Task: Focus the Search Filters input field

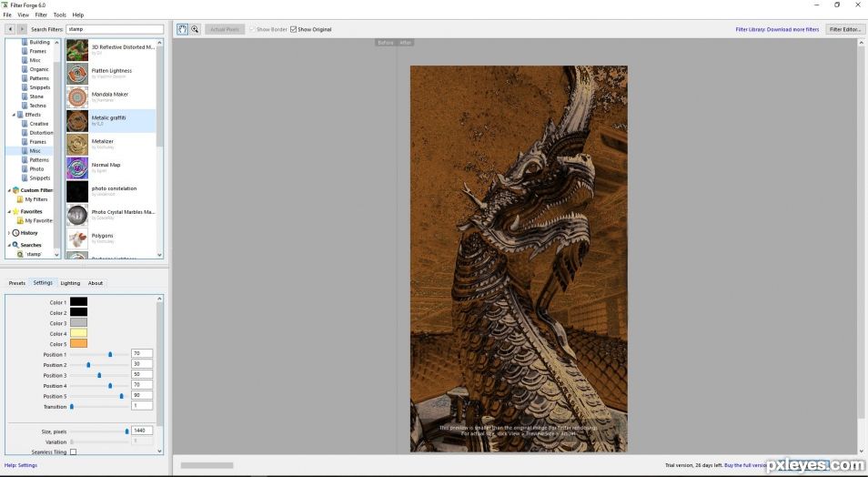Action: (x=116, y=29)
